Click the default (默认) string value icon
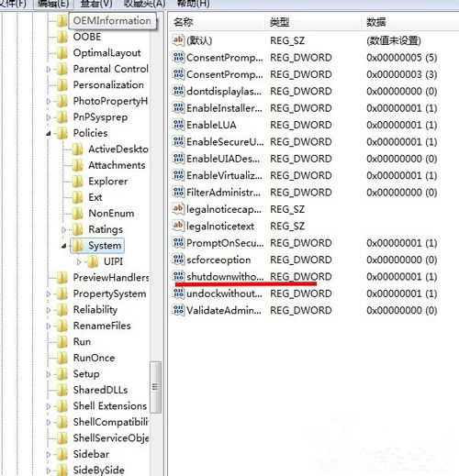 pos(178,40)
